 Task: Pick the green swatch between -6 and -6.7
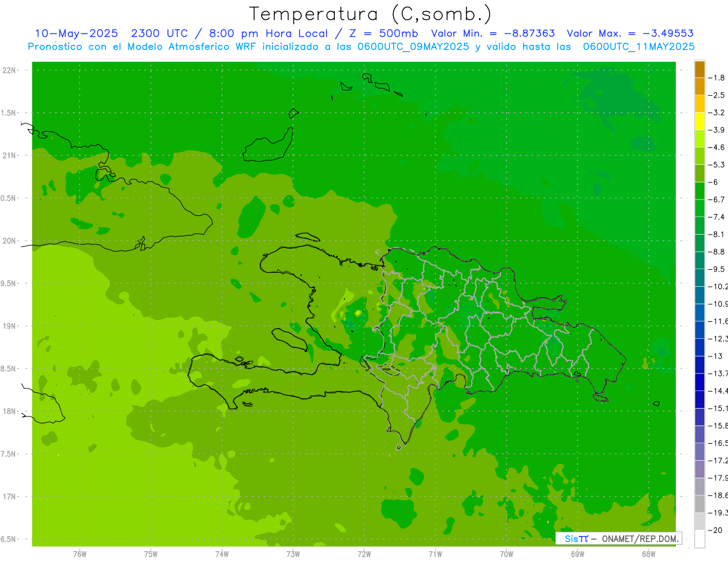click(x=699, y=190)
